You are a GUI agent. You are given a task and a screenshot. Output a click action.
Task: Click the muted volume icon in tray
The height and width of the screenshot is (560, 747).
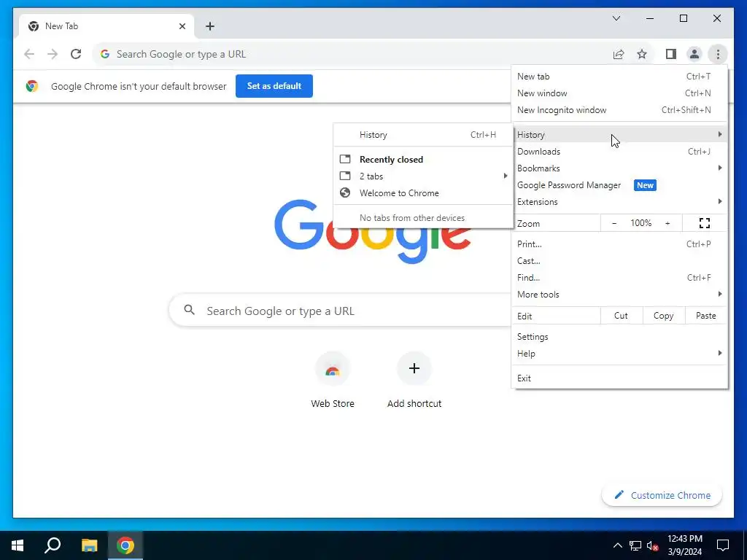point(653,545)
